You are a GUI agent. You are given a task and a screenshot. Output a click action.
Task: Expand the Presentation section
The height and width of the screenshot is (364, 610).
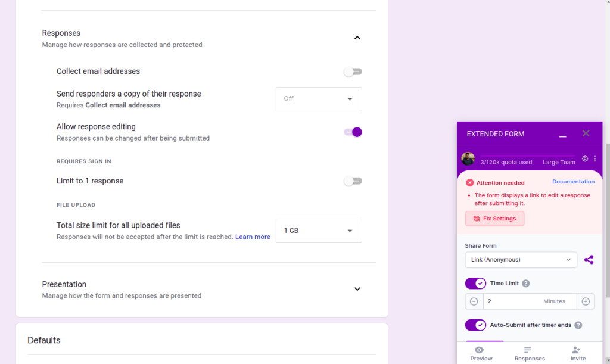click(x=357, y=288)
